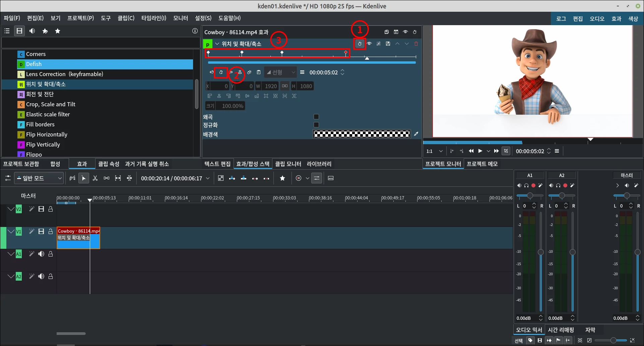644x346 pixels.
Task: Open the 일반 모드 dropdown
Action: pyautogui.click(x=39, y=178)
